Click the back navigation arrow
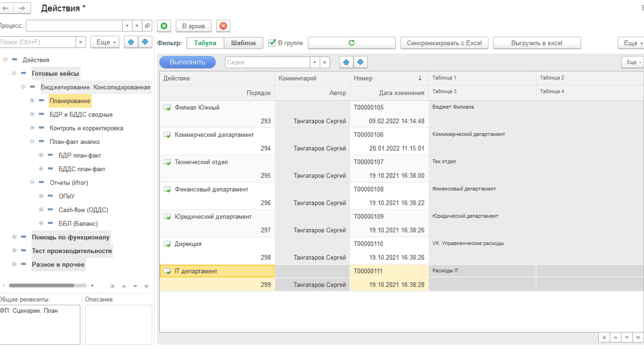This screenshot has height=349, width=644. click(6, 8)
